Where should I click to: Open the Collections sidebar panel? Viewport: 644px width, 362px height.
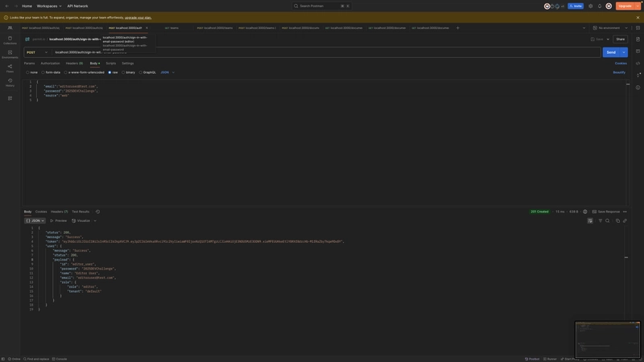(x=10, y=39)
